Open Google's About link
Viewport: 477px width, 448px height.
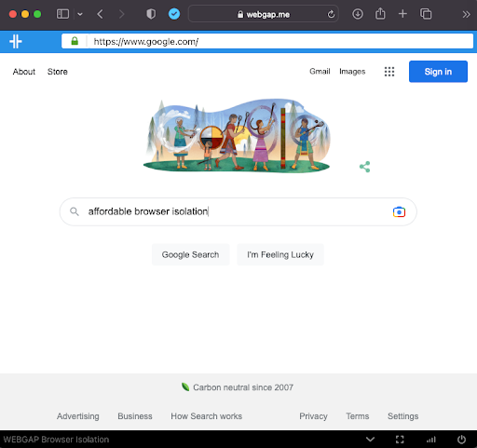24,72
